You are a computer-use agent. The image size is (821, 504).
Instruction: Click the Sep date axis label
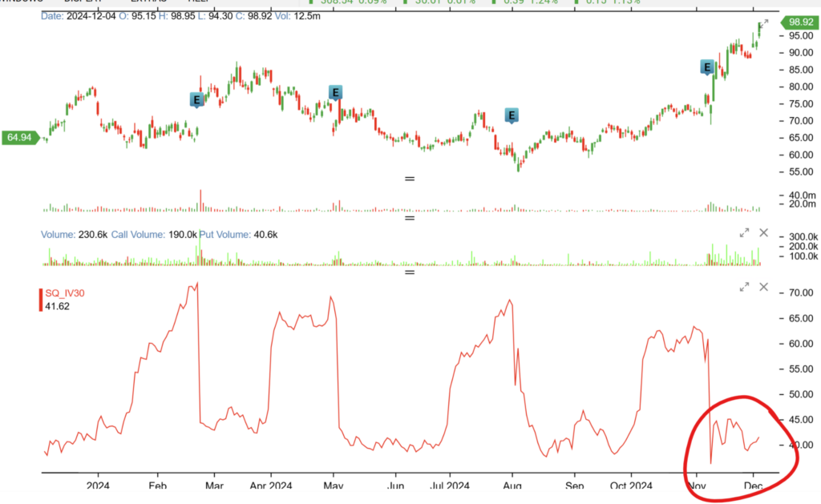tap(574, 486)
